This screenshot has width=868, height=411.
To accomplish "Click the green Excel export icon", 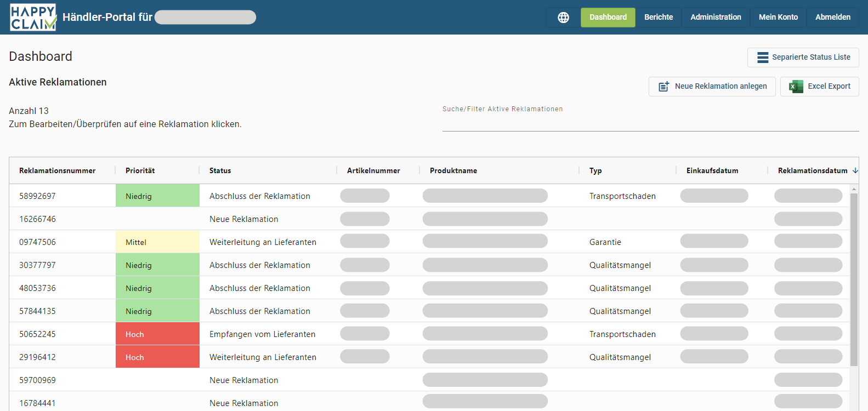I will tap(796, 87).
